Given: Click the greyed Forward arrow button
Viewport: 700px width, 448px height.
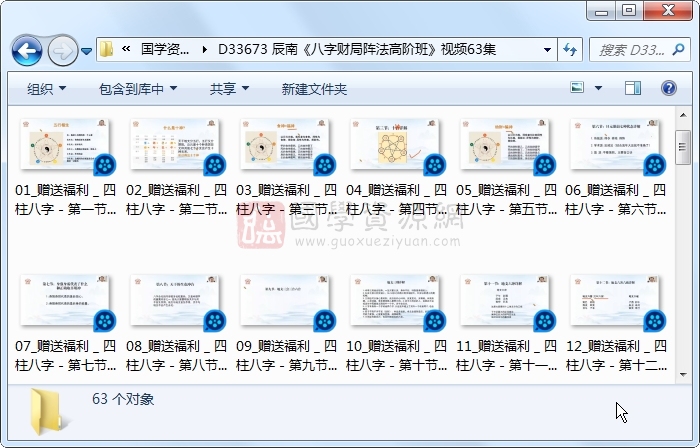Looking at the screenshot, I should pyautogui.click(x=62, y=51).
